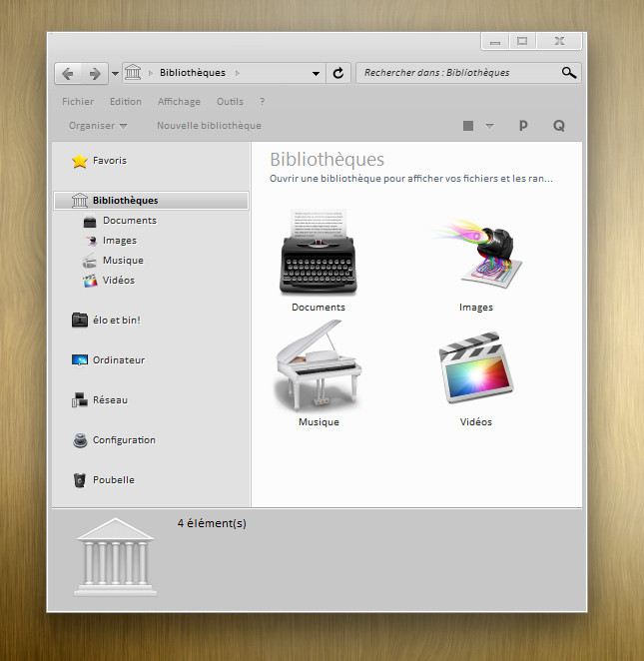Open view options dropdown arrow

tap(489, 126)
